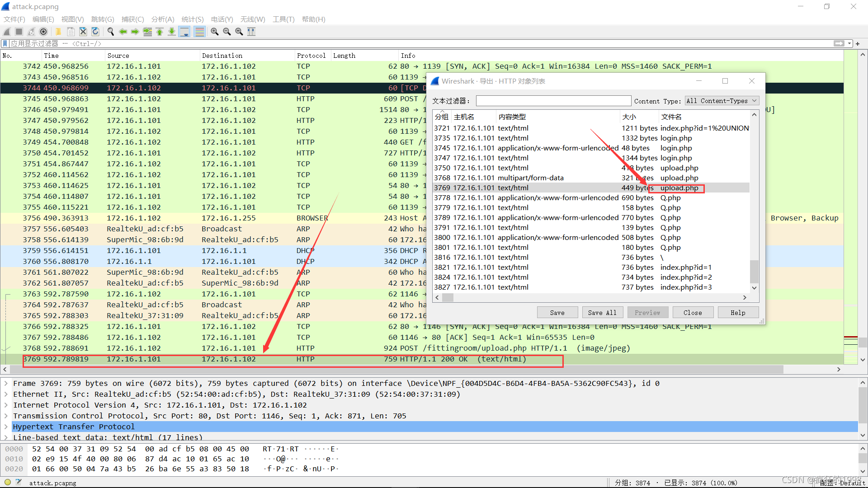Restart the current capture
Image resolution: width=868 pixels, height=488 pixels.
(31, 32)
